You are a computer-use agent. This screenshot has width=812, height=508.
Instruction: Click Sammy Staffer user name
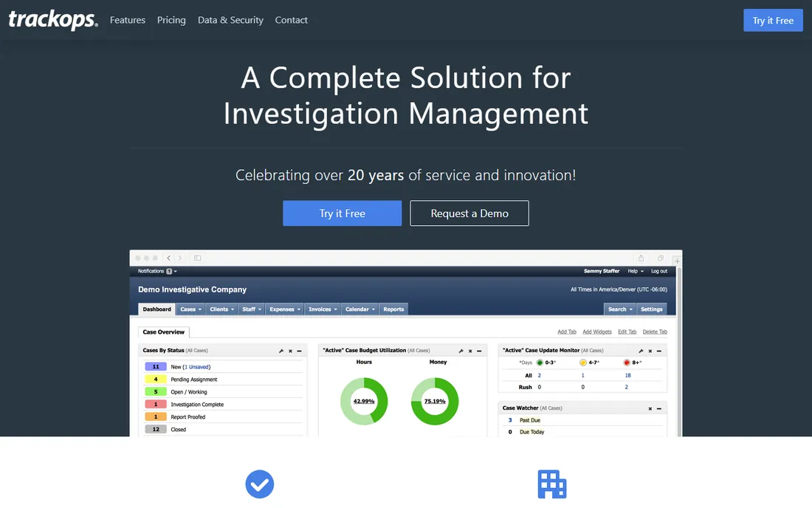tap(601, 271)
